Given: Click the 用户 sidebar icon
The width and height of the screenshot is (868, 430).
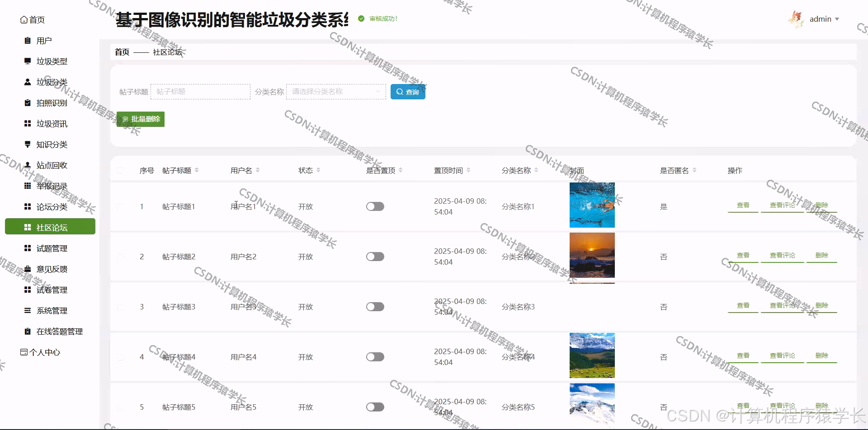Looking at the screenshot, I should 28,41.
